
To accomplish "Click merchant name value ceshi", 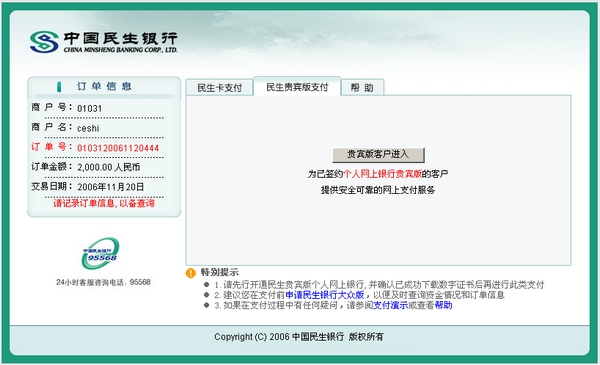I will (88, 128).
